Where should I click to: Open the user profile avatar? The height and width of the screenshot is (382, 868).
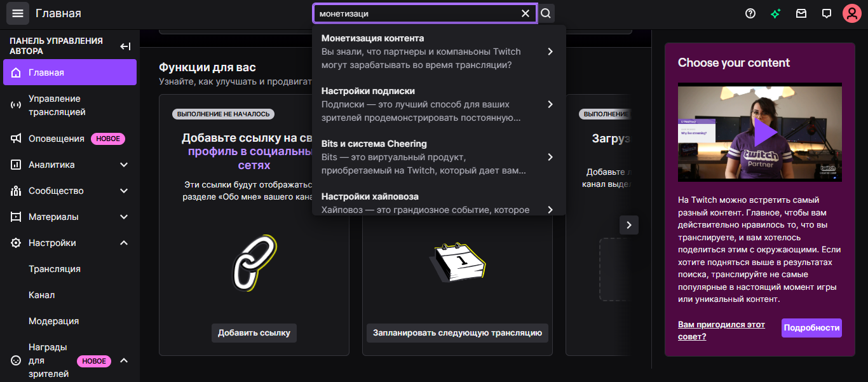[x=851, y=13]
